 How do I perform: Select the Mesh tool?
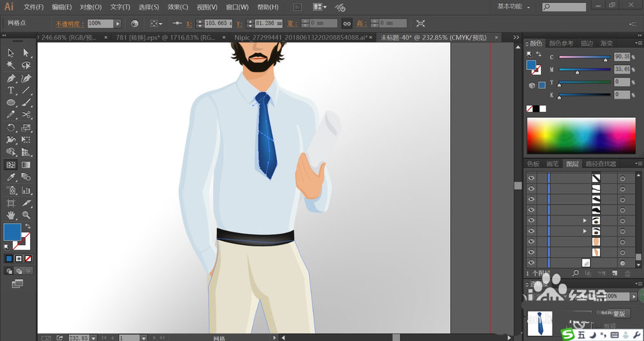point(11,165)
